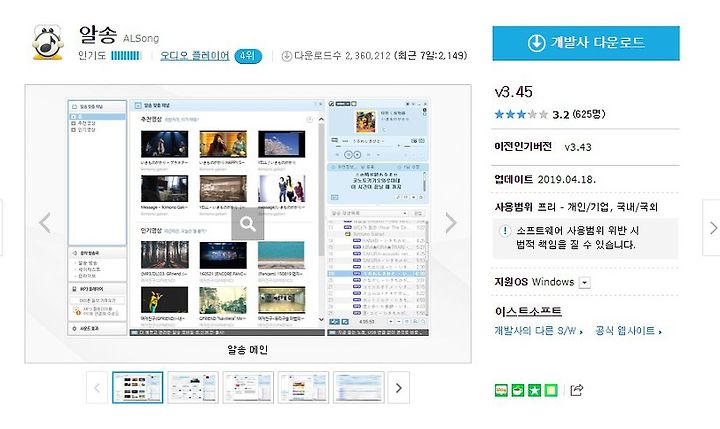720x429 pixels.
Task: Go back in the thumbnail strip
Action: [97, 388]
